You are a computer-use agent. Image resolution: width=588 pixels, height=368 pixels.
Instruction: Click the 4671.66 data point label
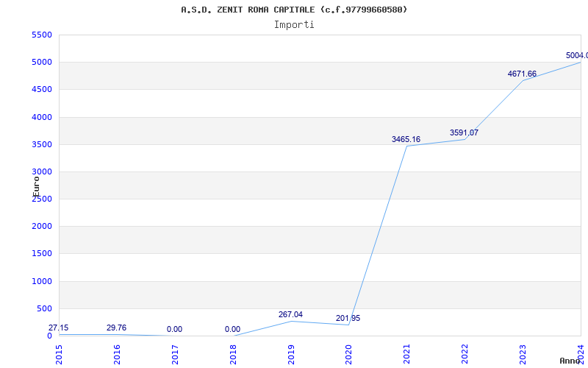pyautogui.click(x=522, y=74)
